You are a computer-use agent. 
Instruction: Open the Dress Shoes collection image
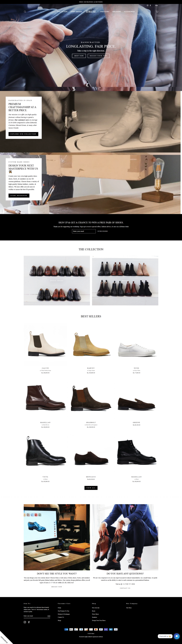click(57, 280)
